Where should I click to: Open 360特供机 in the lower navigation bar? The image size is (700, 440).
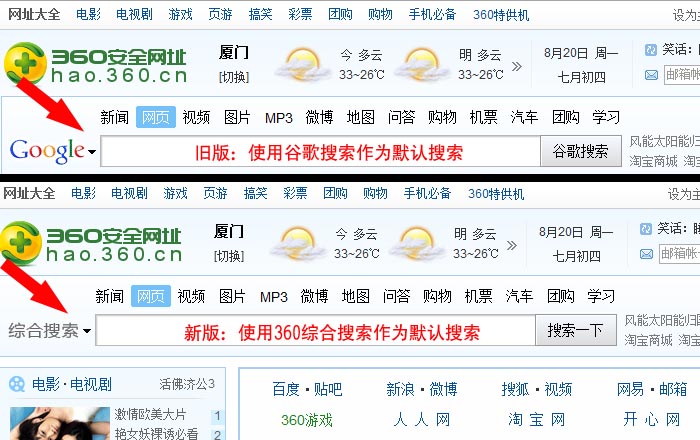click(496, 194)
